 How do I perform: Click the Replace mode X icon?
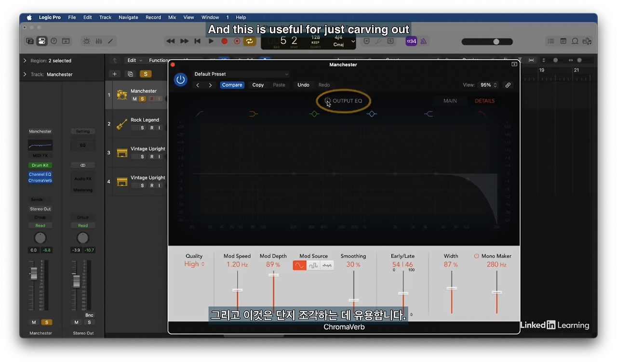tap(366, 41)
